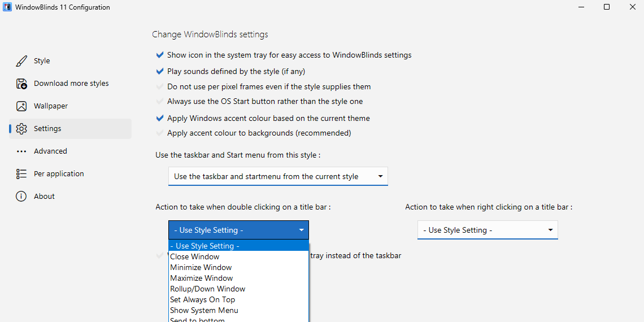
Task: Maximize the WindowBlinds Configuration window
Action: click(607, 7)
